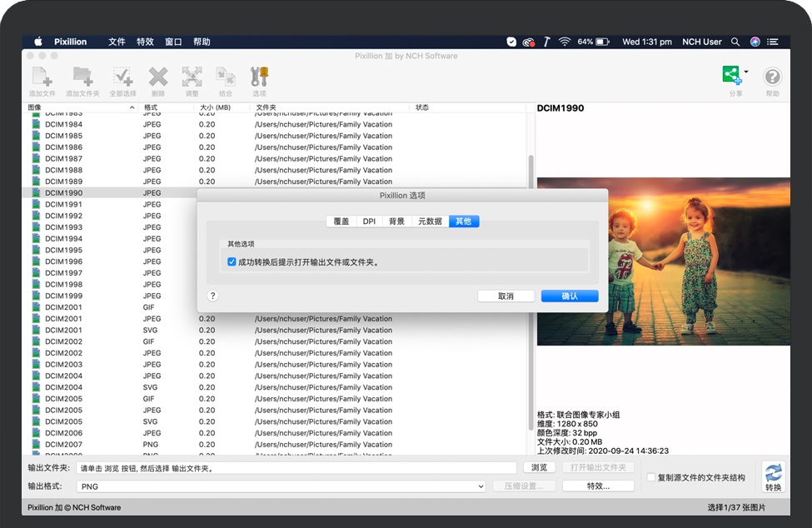Toggle the Wi-Fi menu bar icon

(565, 41)
